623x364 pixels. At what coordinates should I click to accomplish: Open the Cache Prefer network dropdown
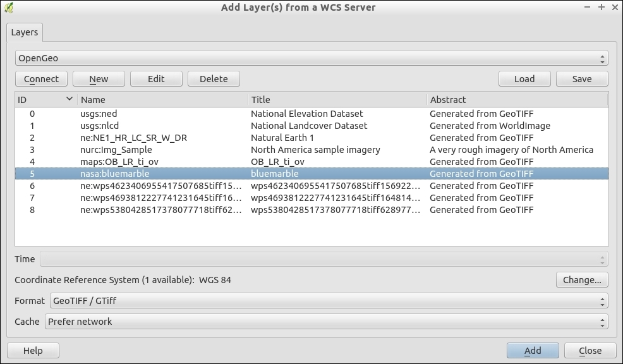click(x=326, y=322)
